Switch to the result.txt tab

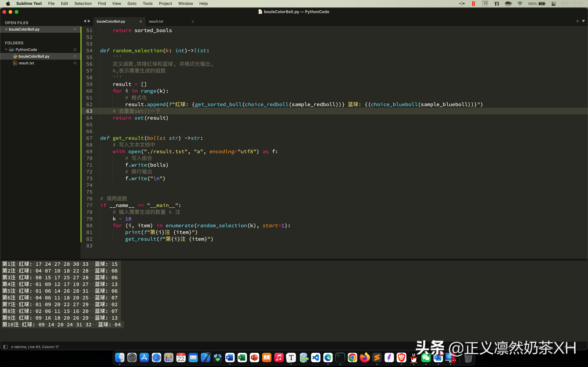click(x=156, y=21)
